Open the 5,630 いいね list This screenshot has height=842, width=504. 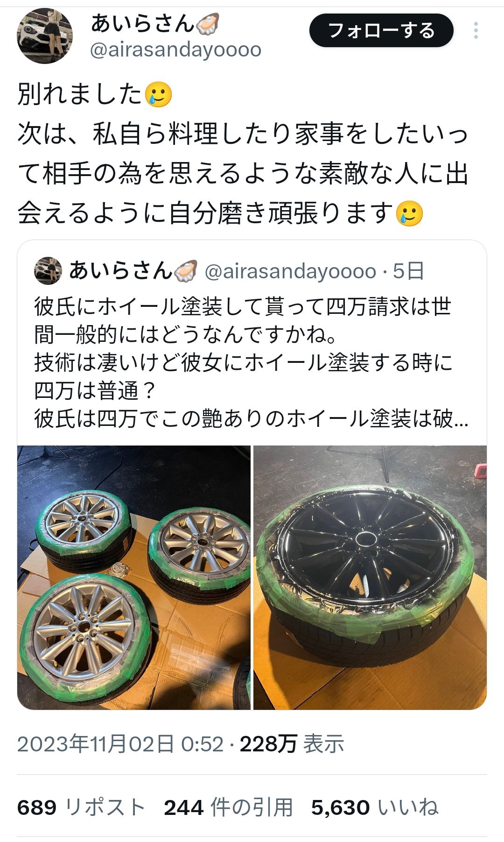[x=375, y=807]
